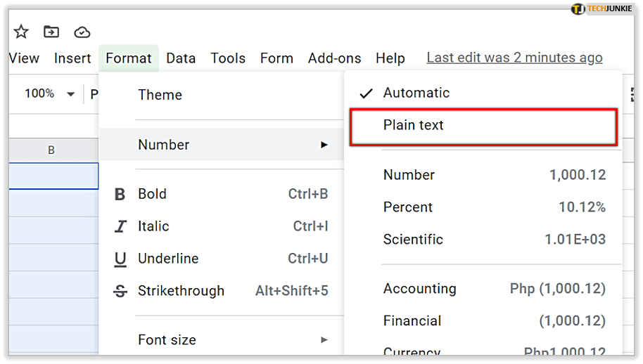Click the Underline U icon
Image resolution: width=643 pixels, height=364 pixels.
click(x=120, y=259)
